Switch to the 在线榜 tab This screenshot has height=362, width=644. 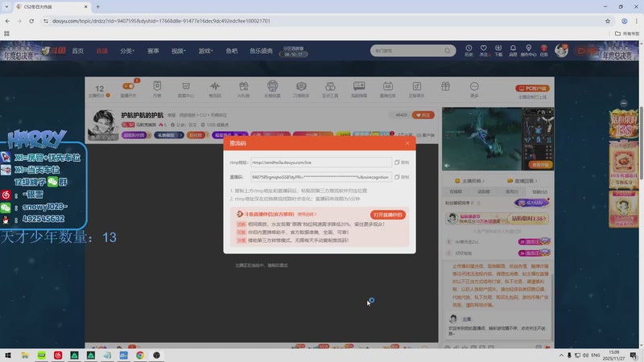(x=456, y=191)
